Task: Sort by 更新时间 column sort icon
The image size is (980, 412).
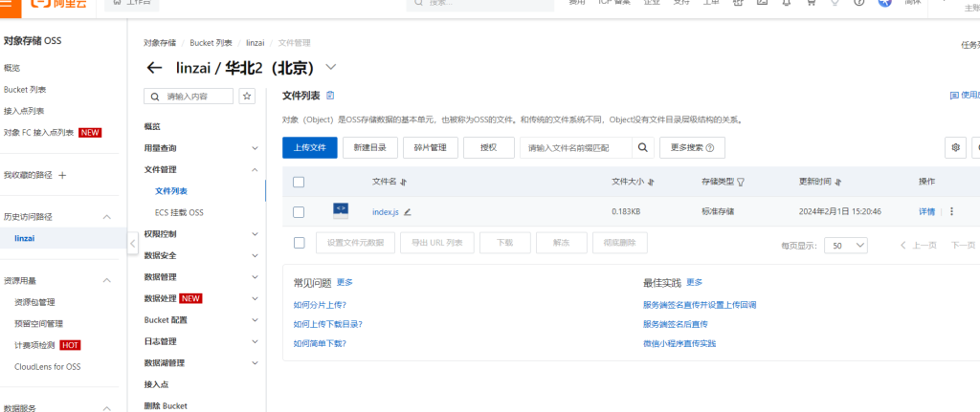Action: 838,183
